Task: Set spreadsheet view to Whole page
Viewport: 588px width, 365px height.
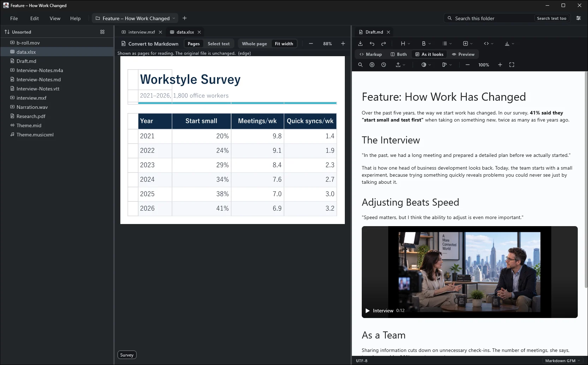Action: tap(254, 44)
